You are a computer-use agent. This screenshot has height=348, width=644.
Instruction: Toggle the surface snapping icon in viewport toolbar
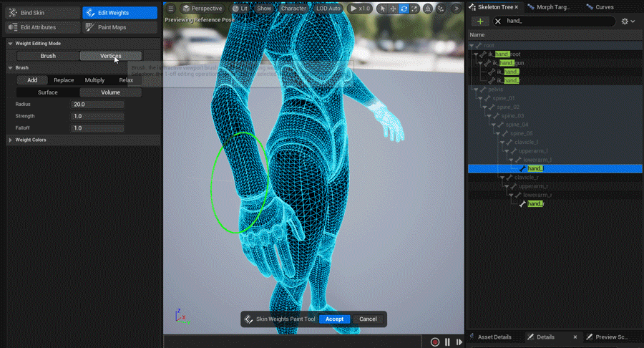(428, 8)
